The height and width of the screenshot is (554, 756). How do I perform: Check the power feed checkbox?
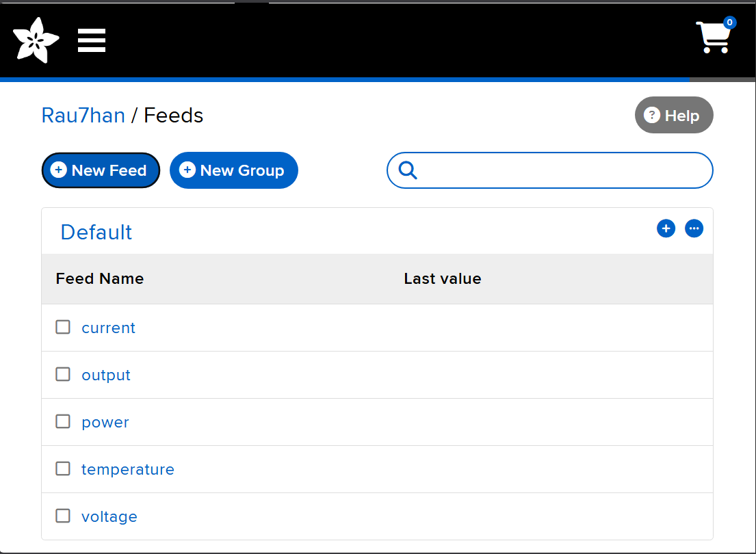point(63,421)
